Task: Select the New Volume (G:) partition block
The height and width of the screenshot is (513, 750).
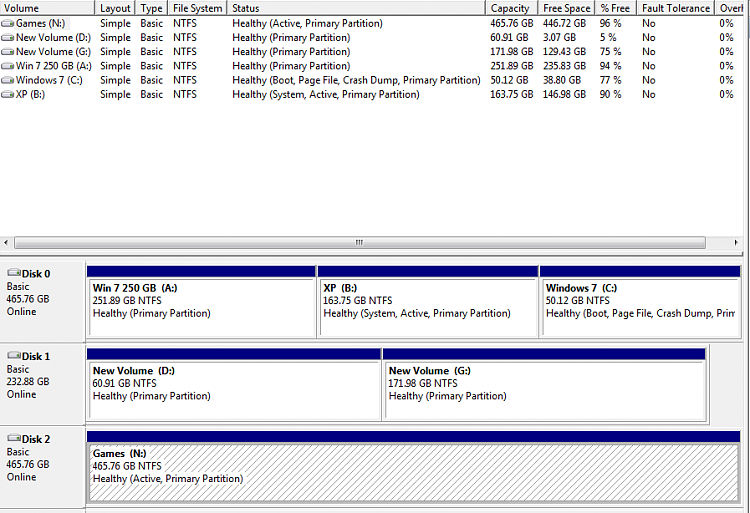Action: coord(544,384)
